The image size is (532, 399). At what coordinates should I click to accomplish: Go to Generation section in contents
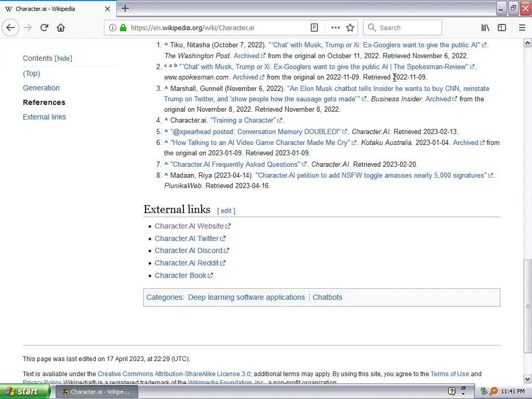click(x=41, y=88)
